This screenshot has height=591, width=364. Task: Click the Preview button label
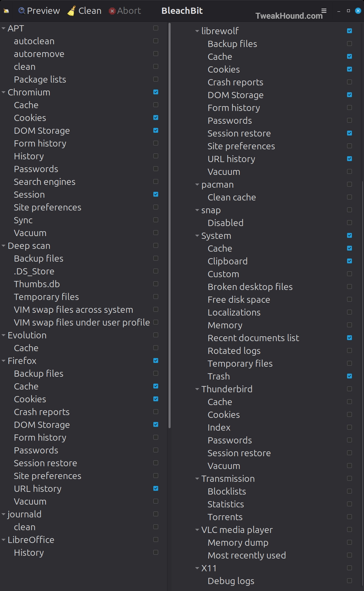point(44,11)
